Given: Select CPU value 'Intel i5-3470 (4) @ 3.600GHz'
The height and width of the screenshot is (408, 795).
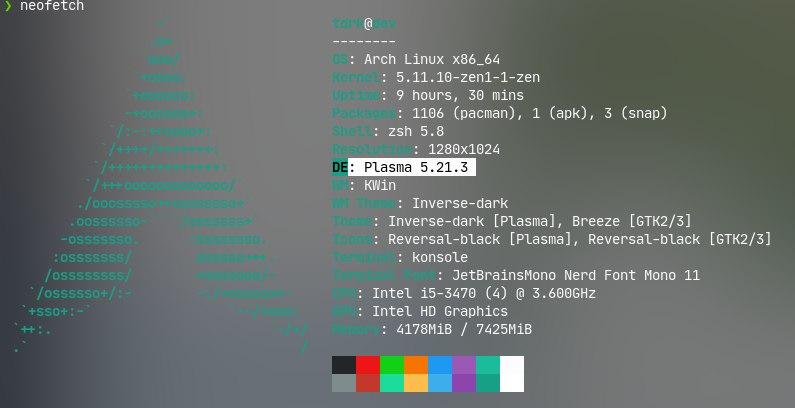Looking at the screenshot, I should pyautogui.click(x=484, y=293).
